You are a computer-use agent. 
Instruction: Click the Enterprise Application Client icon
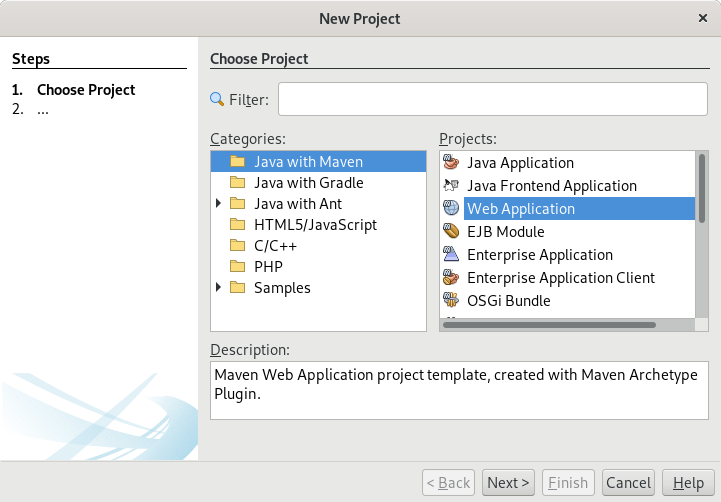451,278
